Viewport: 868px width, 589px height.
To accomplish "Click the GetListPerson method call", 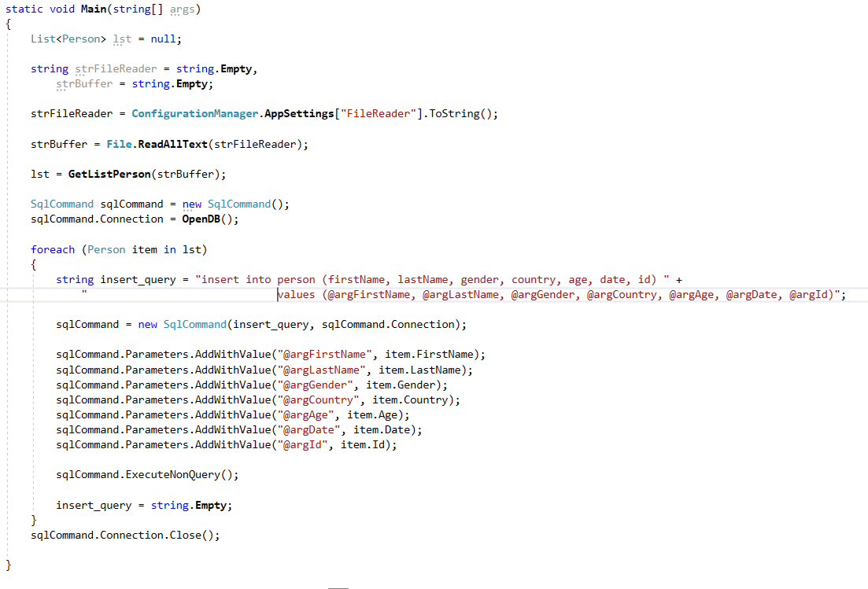I will point(109,174).
